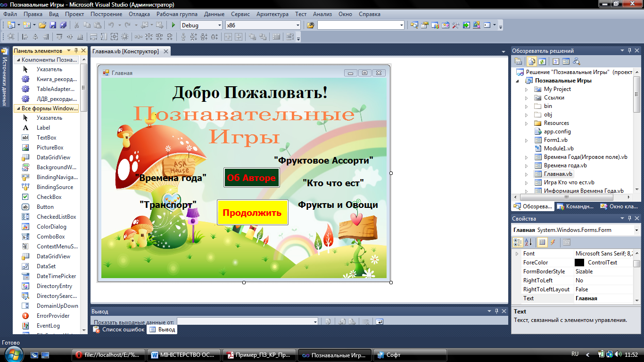Click the Properties icon in Solution Explorer toolbar
The image size is (644, 362).
point(518,61)
